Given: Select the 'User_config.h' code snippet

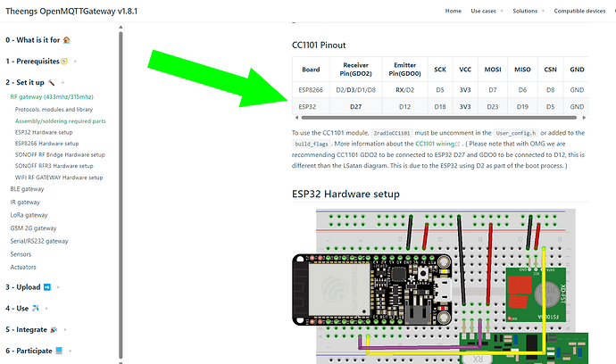Looking at the screenshot, I should 516,133.
